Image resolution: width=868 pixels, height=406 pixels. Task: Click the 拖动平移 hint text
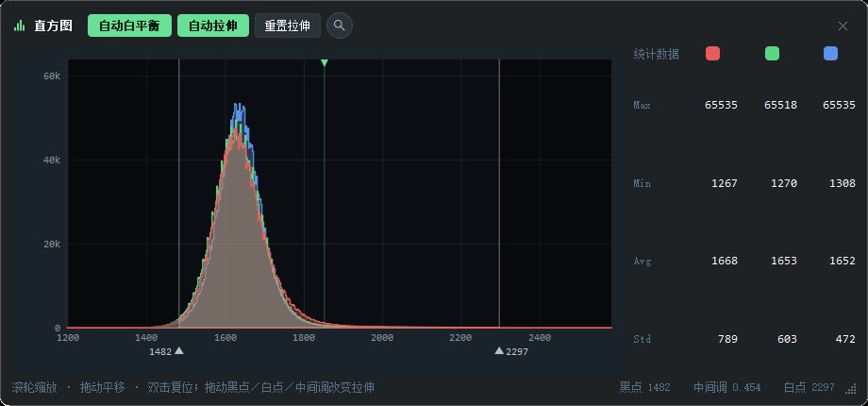103,387
